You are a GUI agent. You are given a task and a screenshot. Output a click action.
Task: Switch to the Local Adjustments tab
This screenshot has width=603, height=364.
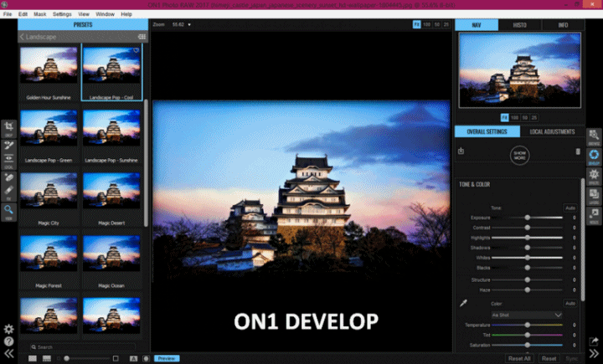551,132
